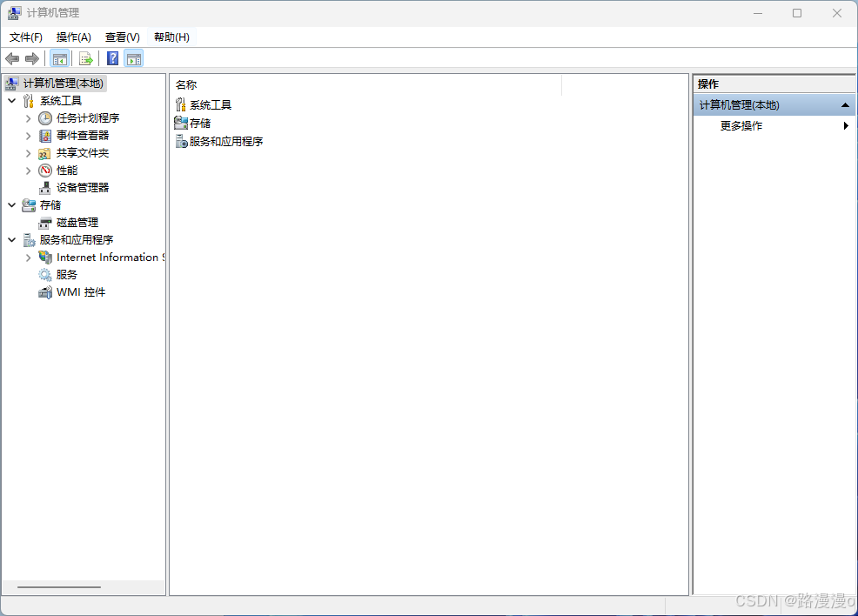Click the 事件查看器 icon
This screenshot has height=616, width=858.
click(45, 136)
